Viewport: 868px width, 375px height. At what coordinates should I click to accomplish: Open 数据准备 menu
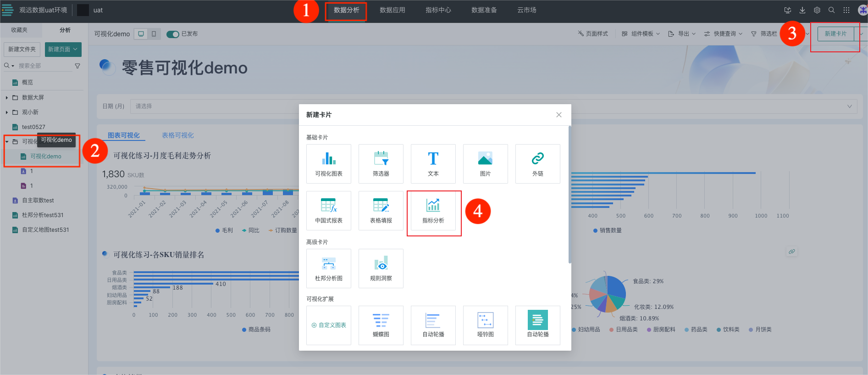(484, 10)
